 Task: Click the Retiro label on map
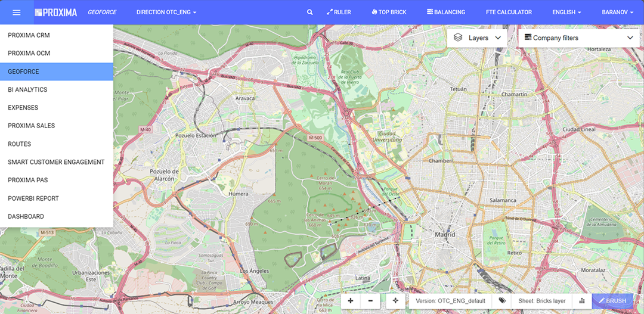click(x=514, y=253)
